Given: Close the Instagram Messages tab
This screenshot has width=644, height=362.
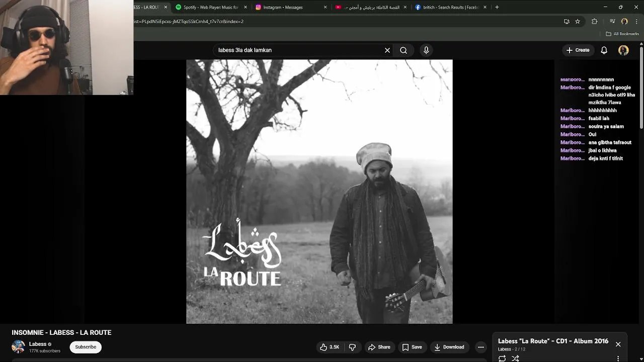Looking at the screenshot, I should pyautogui.click(x=325, y=7).
